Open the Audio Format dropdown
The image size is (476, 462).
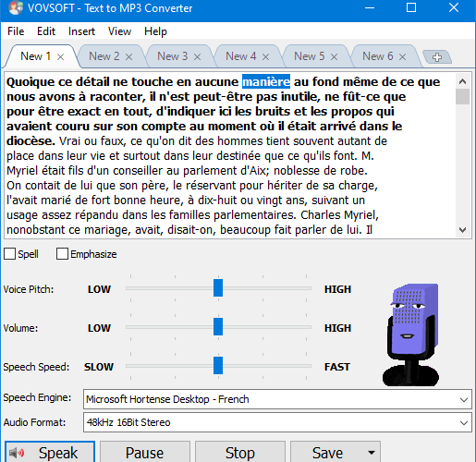pyautogui.click(x=277, y=422)
